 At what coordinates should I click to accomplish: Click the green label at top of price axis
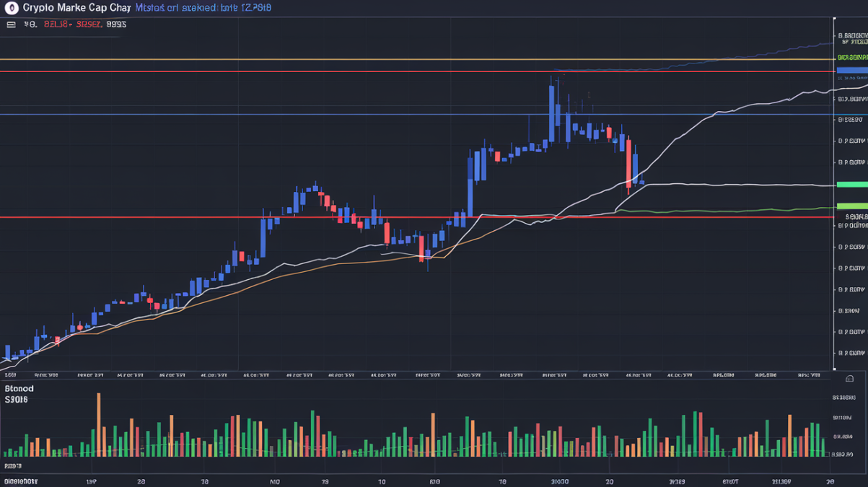(x=852, y=57)
